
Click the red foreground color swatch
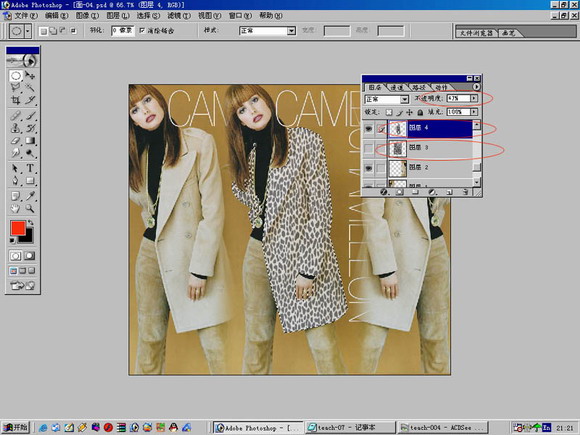pos(17,228)
